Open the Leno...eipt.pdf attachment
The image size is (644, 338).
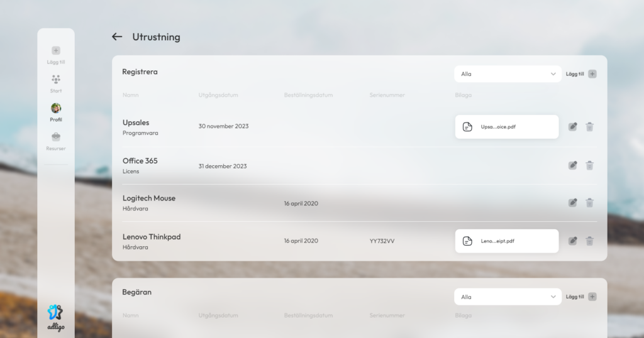(506, 241)
